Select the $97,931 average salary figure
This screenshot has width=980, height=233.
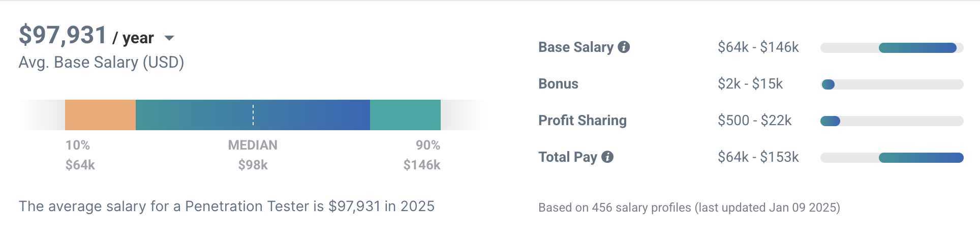[63, 35]
